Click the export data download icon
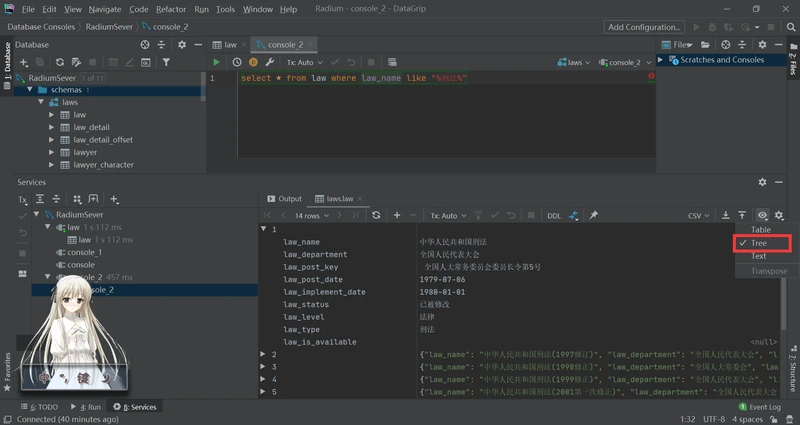Screen dimensions: 800x425 (726, 215)
